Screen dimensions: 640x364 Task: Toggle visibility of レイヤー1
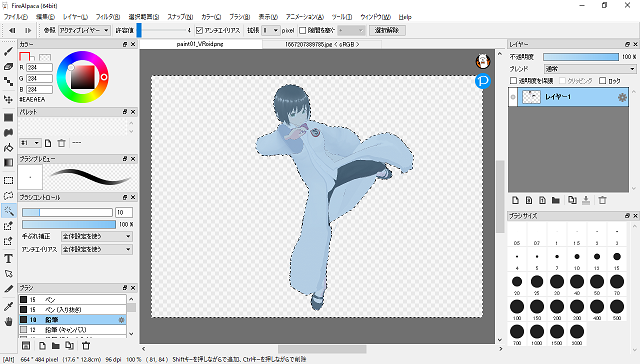(x=513, y=97)
